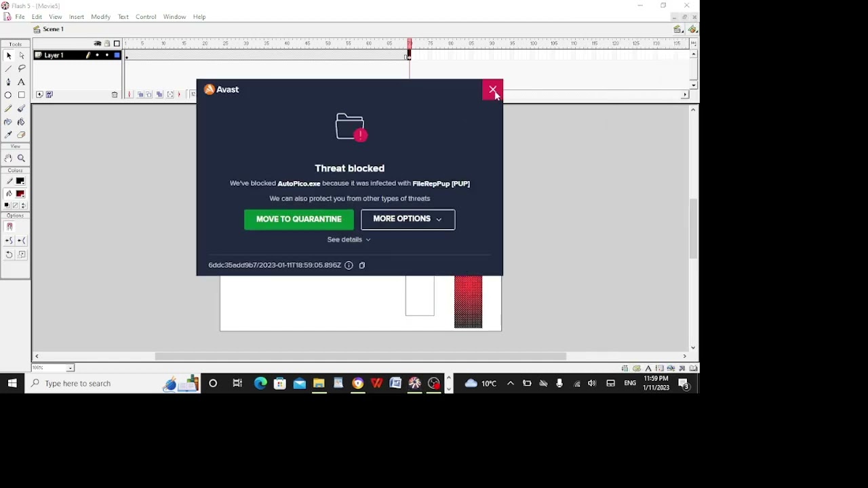Show hidden system tray icons
This screenshot has width=868, height=488.
511,384
